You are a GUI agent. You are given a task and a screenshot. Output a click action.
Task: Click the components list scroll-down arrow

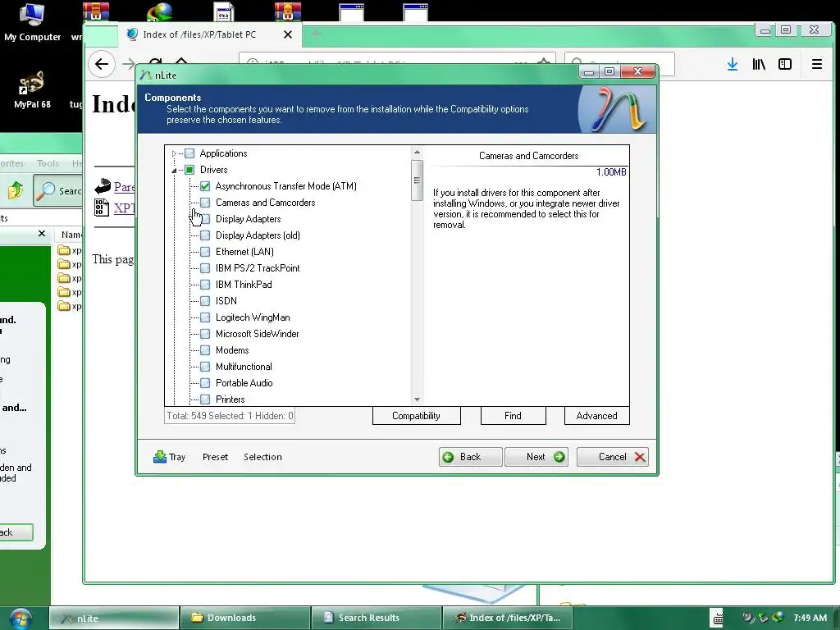(417, 399)
